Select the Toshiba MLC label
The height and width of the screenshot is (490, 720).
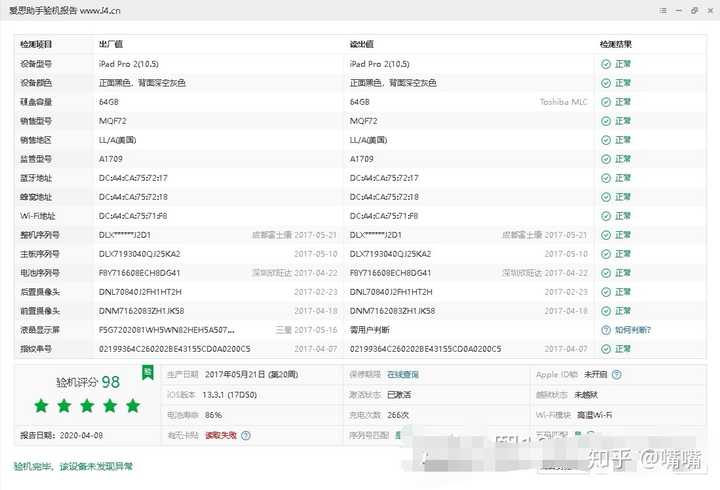point(563,102)
